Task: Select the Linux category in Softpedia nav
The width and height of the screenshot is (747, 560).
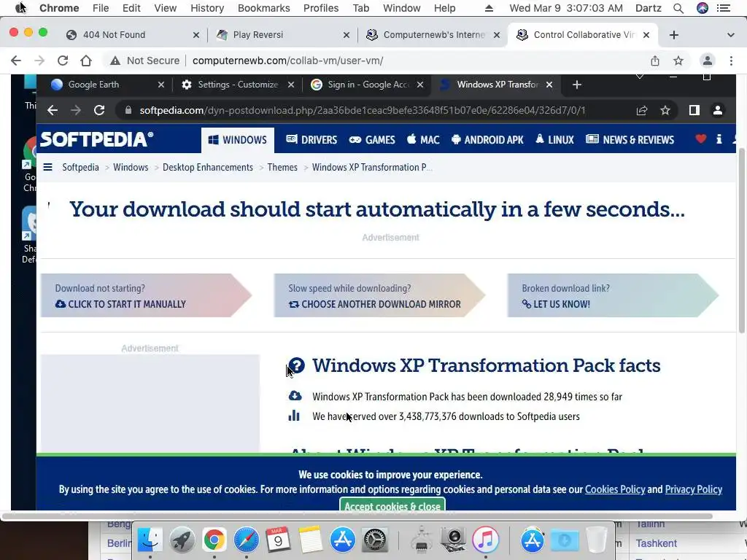Action: (x=554, y=139)
